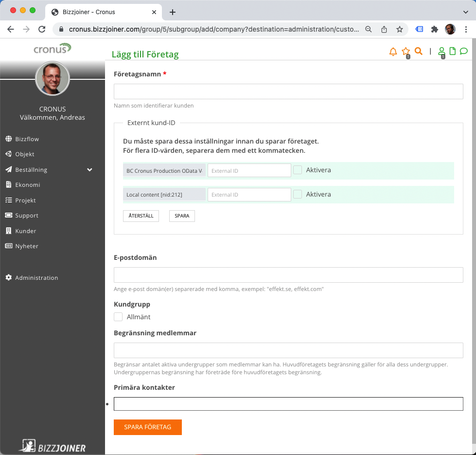Open Bizzflow from the sidebar menu
Viewport: 476px width, 455px height.
tap(27, 139)
